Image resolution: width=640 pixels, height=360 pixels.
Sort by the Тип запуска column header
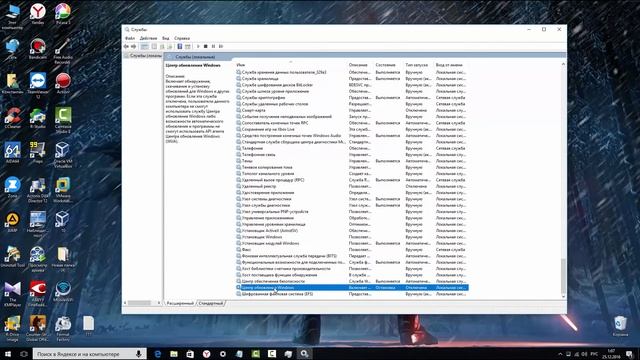(419, 65)
